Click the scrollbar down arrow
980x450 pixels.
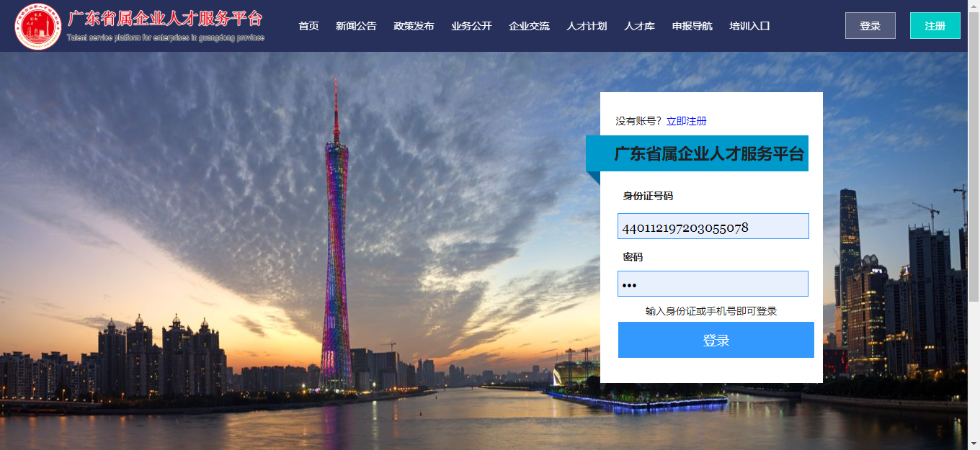[x=974, y=444]
